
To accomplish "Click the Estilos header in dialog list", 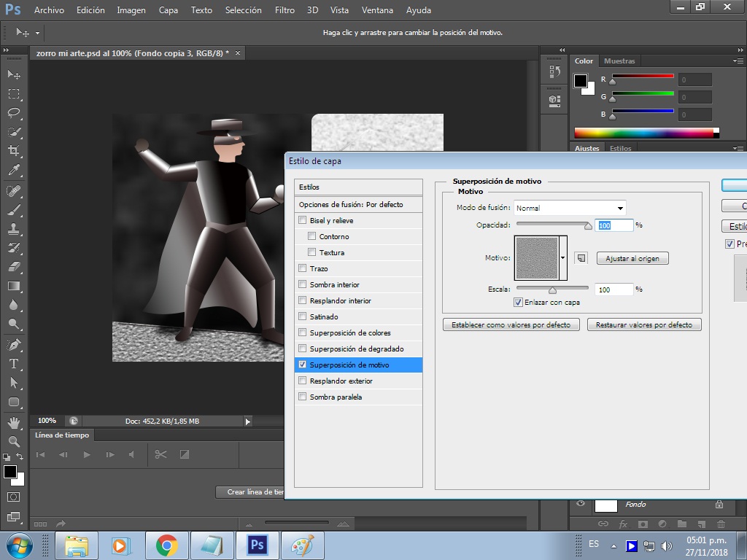I will pyautogui.click(x=358, y=187).
